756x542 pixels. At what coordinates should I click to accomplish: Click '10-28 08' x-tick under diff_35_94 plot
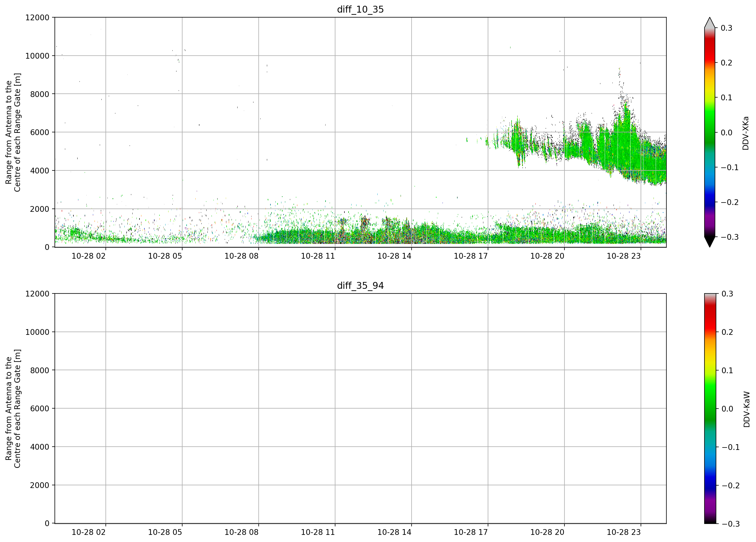[x=242, y=532]
